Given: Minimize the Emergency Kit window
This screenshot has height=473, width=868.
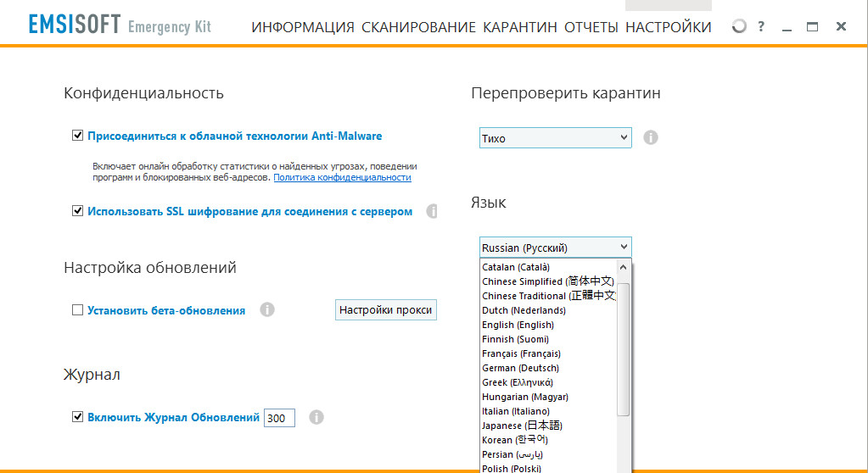Looking at the screenshot, I should (x=787, y=27).
